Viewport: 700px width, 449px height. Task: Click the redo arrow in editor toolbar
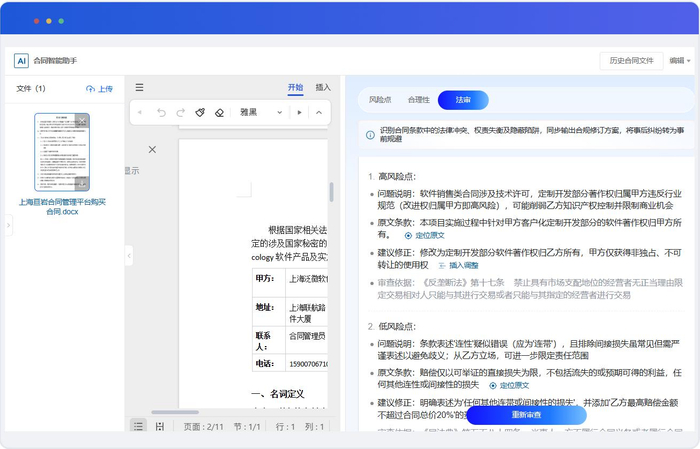181,113
